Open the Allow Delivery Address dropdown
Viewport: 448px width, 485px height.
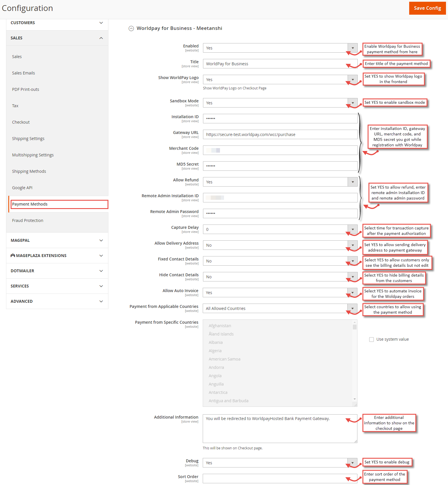pos(280,245)
